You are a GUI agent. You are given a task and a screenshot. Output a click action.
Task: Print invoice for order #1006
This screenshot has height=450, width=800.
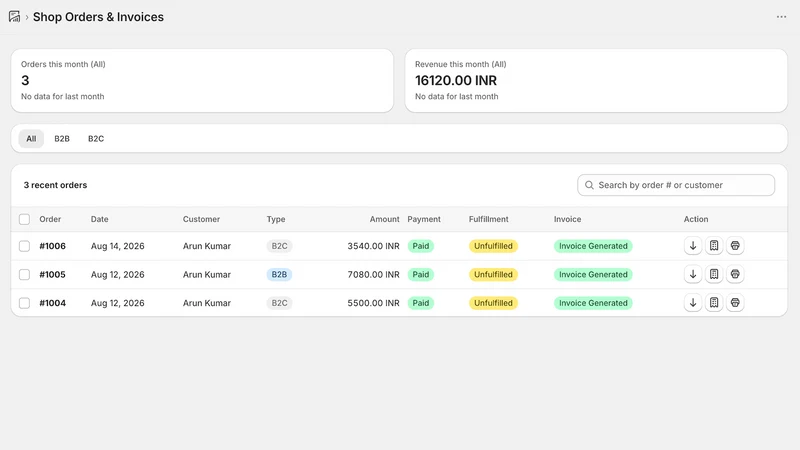tap(735, 246)
